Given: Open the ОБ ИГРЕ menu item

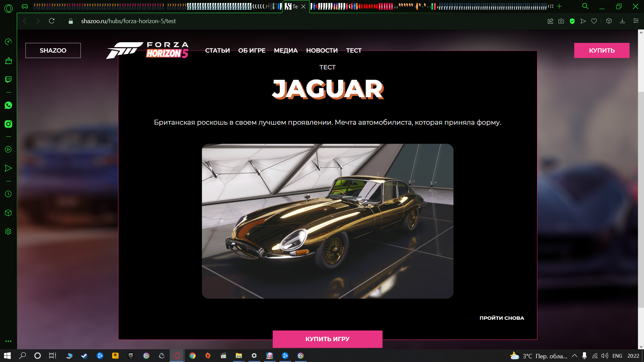Looking at the screenshot, I should (x=252, y=51).
